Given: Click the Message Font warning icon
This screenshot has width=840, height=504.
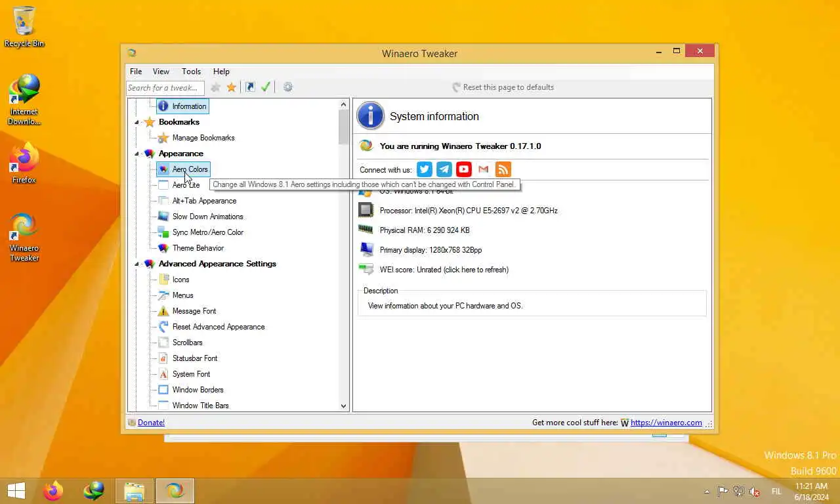Looking at the screenshot, I should point(163,311).
